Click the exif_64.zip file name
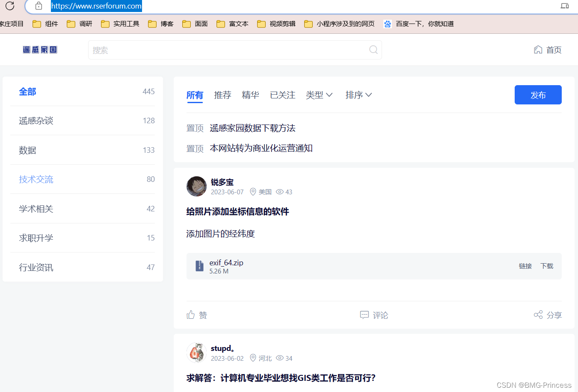Screen dimensions: 578x392 (x=226, y=263)
